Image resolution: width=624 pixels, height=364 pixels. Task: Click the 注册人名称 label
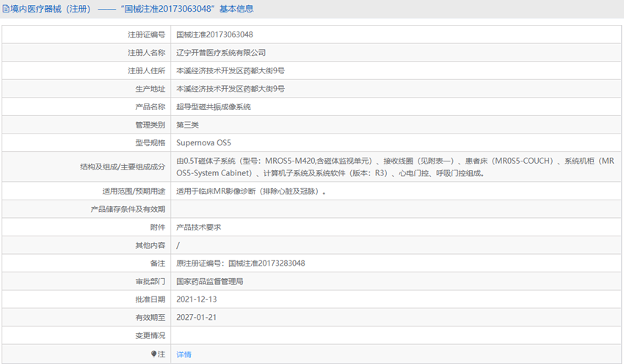click(x=146, y=53)
